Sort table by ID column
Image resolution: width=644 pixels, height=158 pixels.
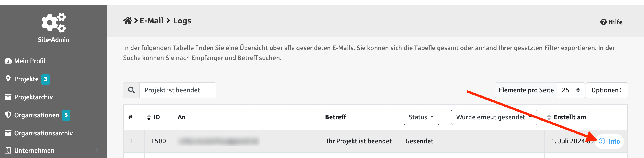click(153, 117)
